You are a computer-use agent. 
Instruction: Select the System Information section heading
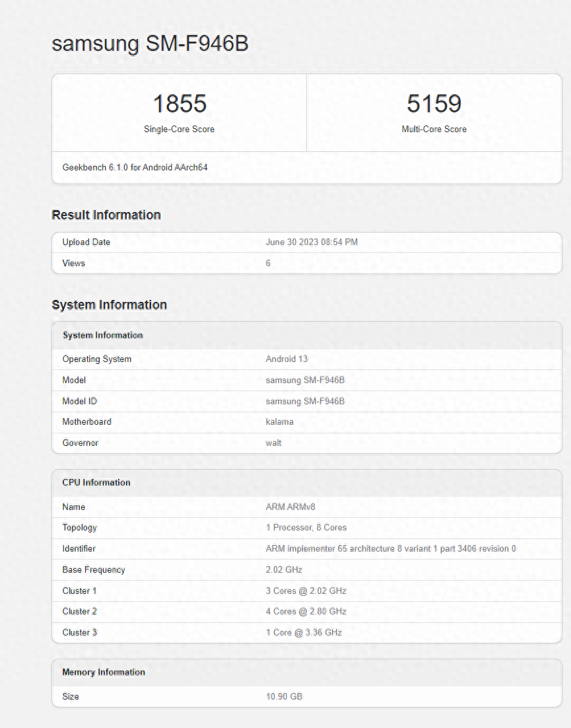(109, 305)
